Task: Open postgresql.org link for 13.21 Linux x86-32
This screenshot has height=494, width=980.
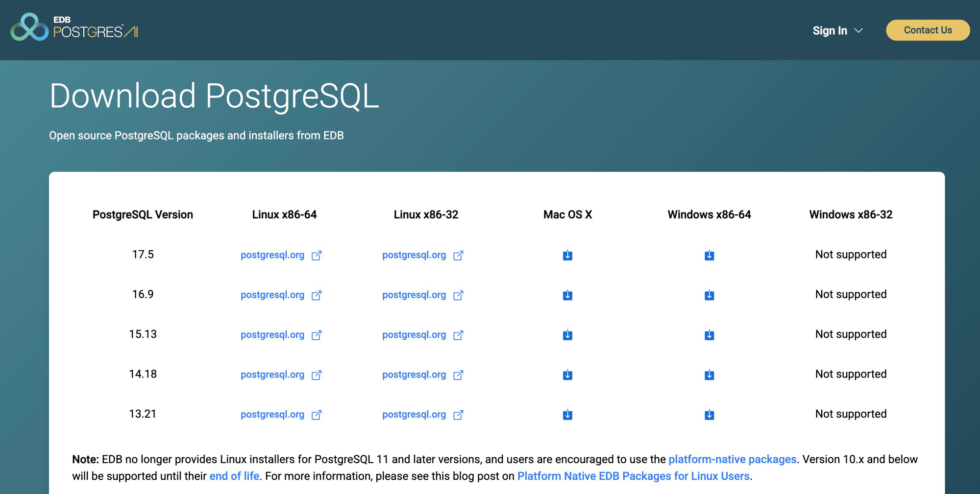Action: pyautogui.click(x=422, y=415)
